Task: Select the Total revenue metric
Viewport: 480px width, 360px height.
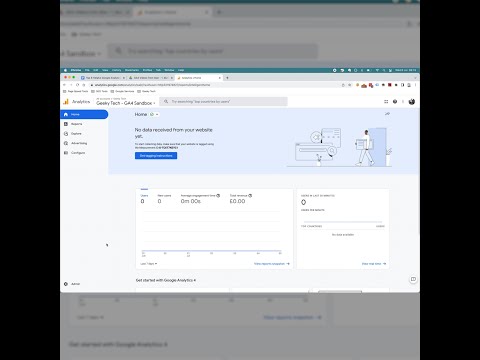Action: [241, 199]
